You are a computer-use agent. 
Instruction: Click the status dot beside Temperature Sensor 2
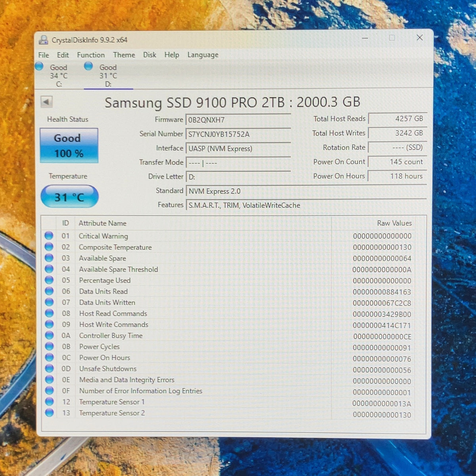click(49, 413)
